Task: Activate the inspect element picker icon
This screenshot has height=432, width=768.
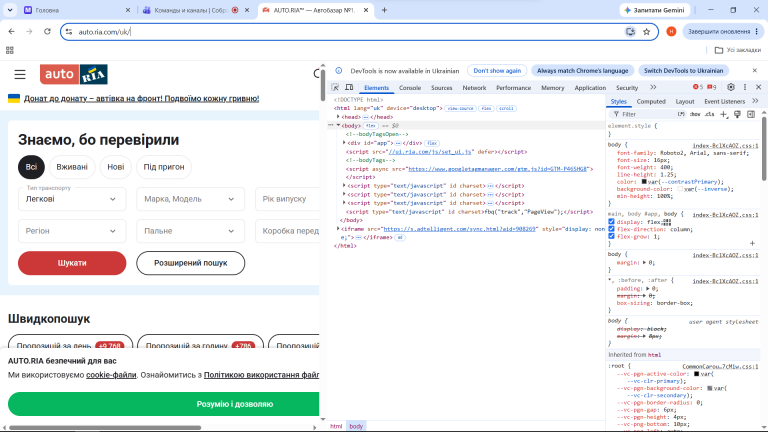Action: pos(335,88)
